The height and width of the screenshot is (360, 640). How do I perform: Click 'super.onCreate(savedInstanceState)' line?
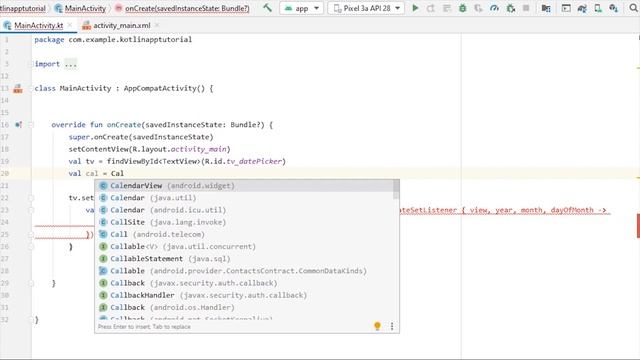(141, 137)
